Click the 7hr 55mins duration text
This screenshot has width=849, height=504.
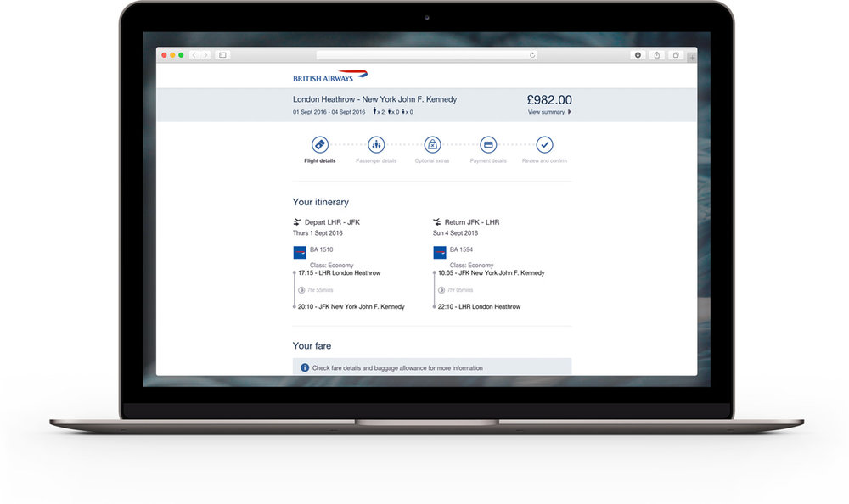[x=320, y=290]
